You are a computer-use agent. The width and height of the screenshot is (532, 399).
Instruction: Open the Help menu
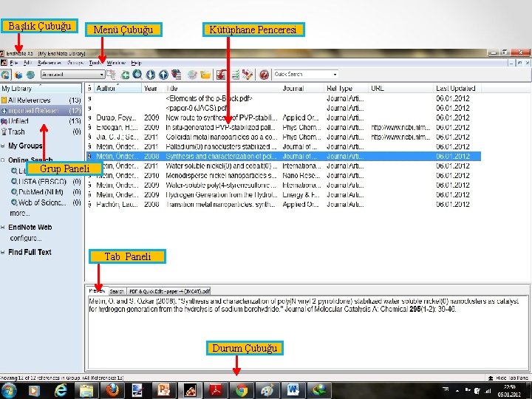click(136, 63)
